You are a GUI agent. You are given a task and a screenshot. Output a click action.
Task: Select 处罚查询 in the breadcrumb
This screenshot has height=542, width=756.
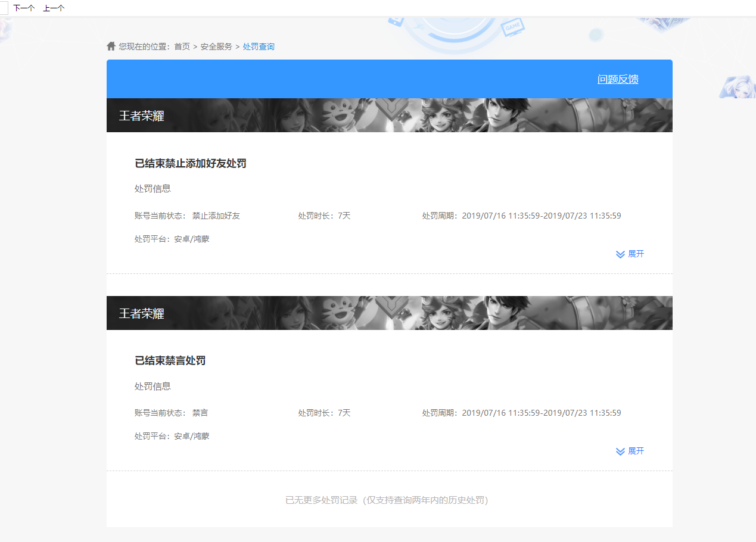coord(259,46)
